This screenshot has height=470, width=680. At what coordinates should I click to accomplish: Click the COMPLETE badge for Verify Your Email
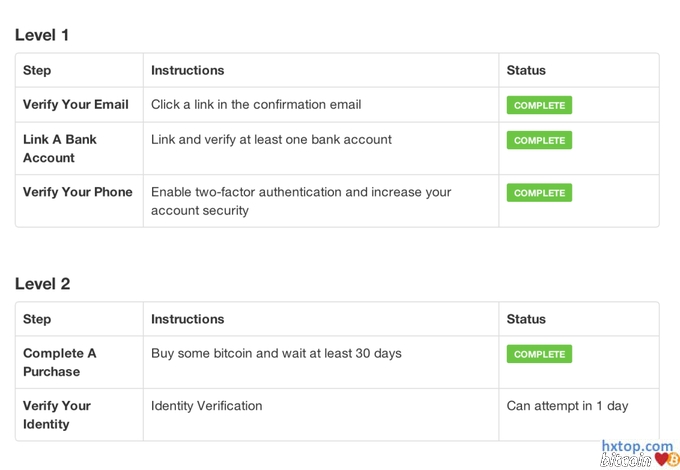coord(539,105)
